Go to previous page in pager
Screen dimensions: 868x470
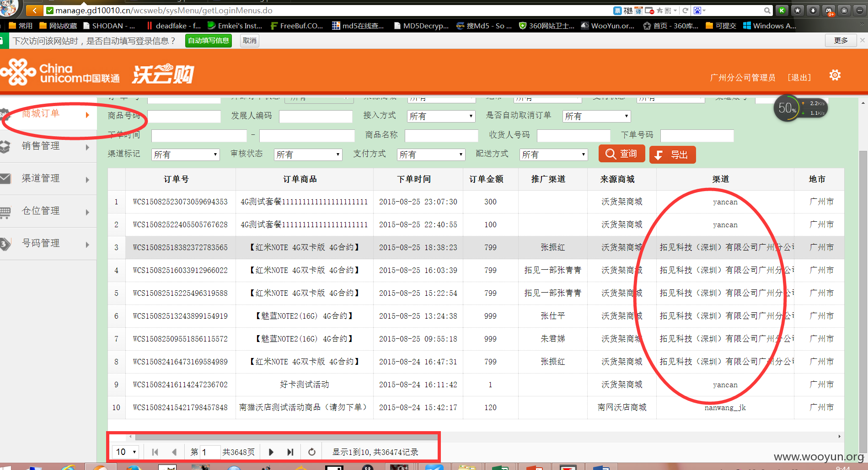pyautogui.click(x=174, y=452)
